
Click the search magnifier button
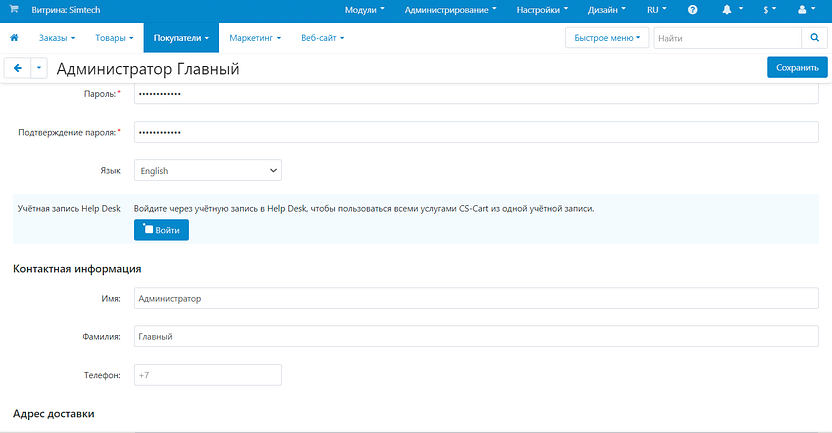coord(815,38)
